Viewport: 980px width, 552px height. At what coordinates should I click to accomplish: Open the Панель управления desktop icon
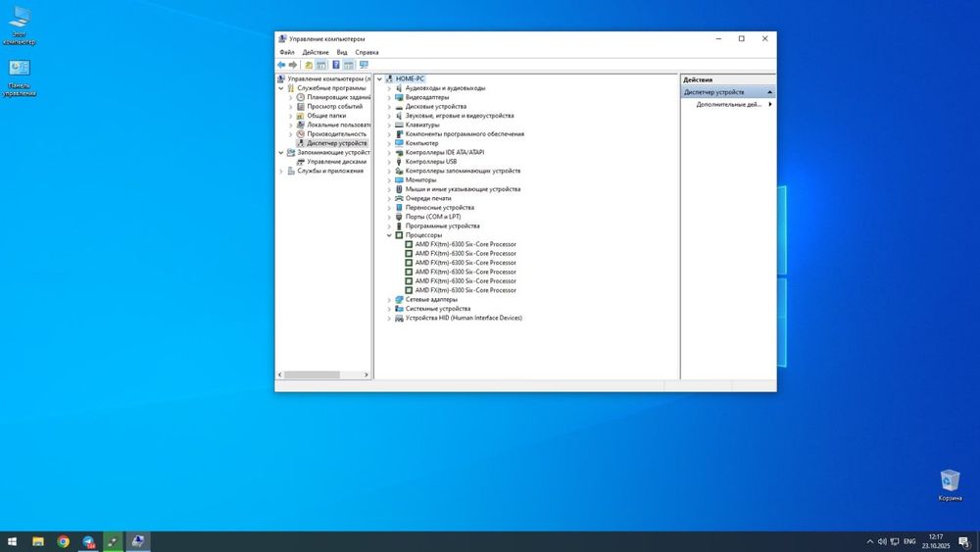(20, 78)
